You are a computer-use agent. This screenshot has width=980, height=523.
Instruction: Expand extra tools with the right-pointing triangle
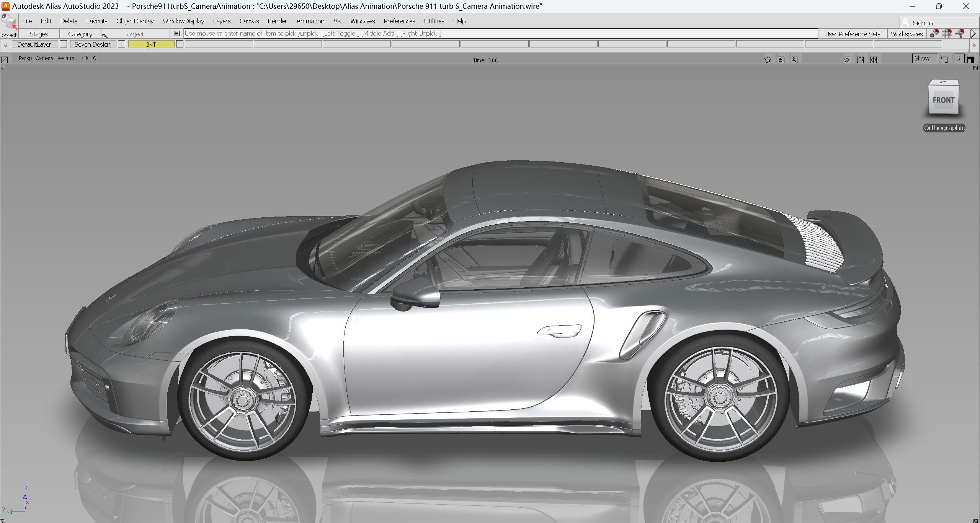point(973,34)
